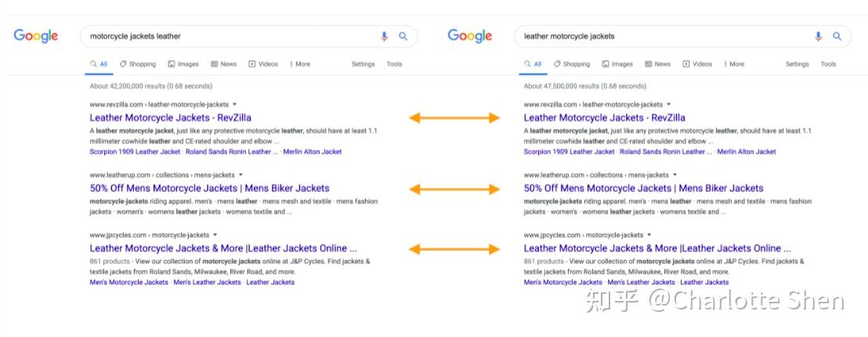
Task: Click the search magnifier icon in right search bar
Action: (x=837, y=36)
